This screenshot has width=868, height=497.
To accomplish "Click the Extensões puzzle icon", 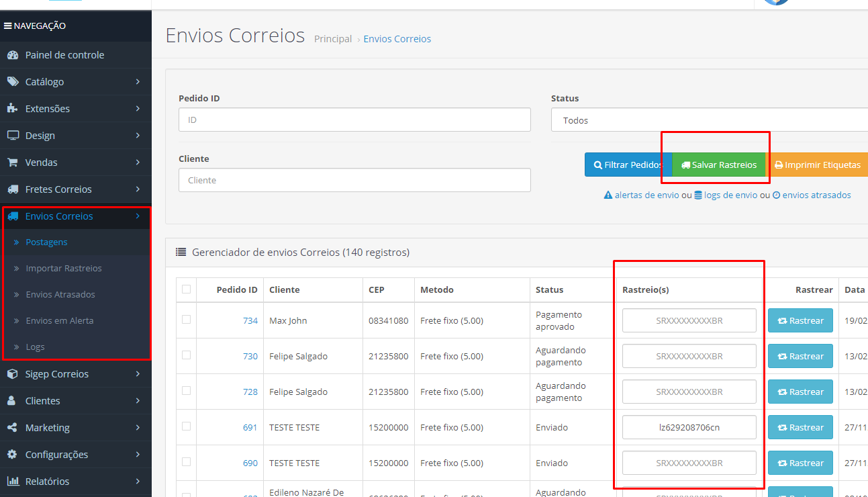I will coord(13,109).
